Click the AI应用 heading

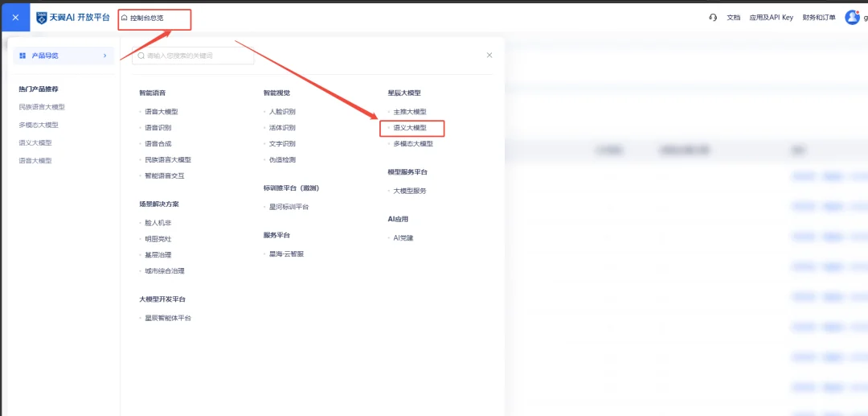398,219
